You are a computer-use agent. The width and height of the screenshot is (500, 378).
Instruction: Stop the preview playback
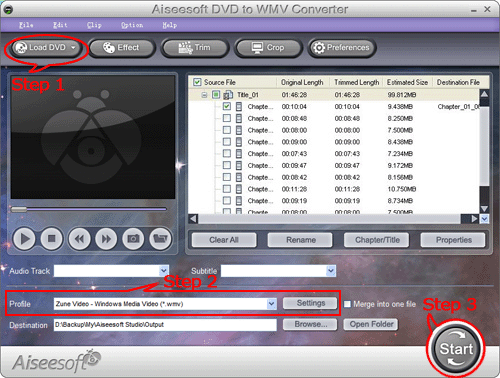click(x=51, y=239)
